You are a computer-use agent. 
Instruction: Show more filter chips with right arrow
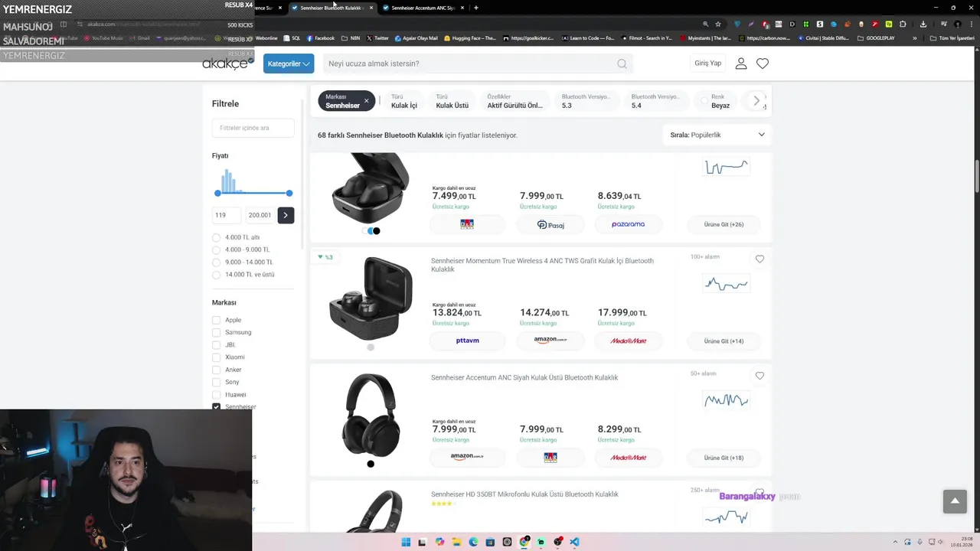pyautogui.click(x=756, y=101)
